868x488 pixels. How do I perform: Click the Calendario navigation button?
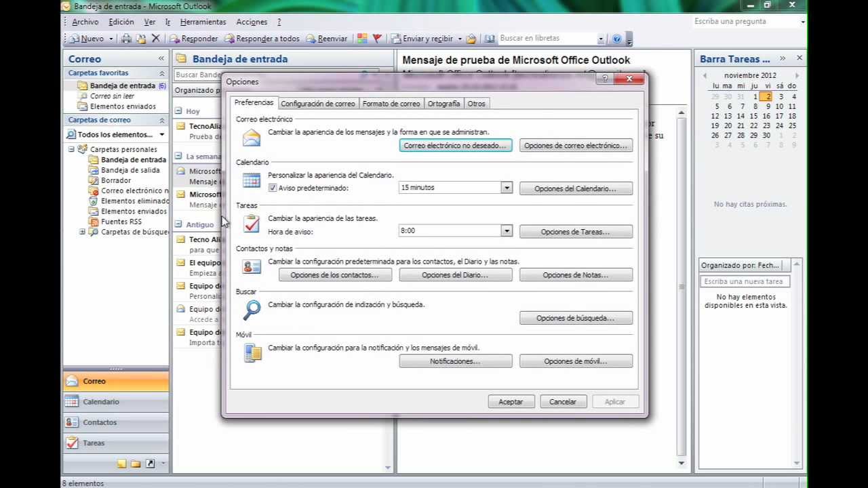116,402
